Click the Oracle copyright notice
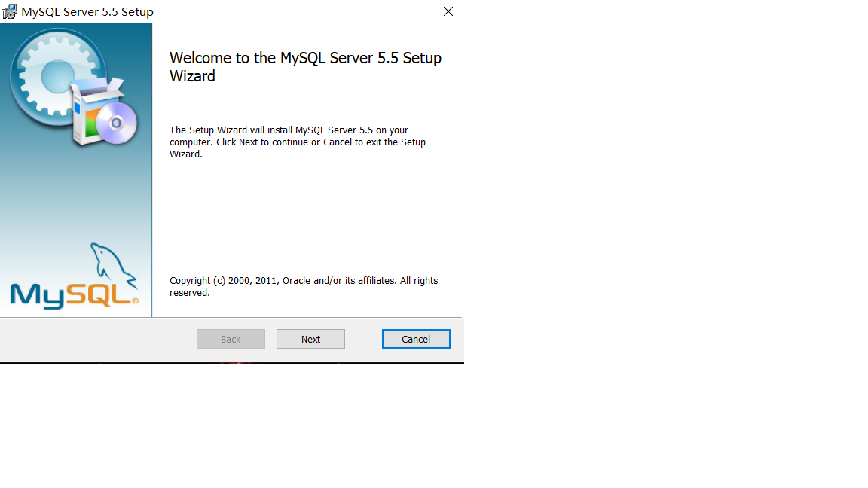Image resolution: width=868 pixels, height=488 pixels. 304,286
